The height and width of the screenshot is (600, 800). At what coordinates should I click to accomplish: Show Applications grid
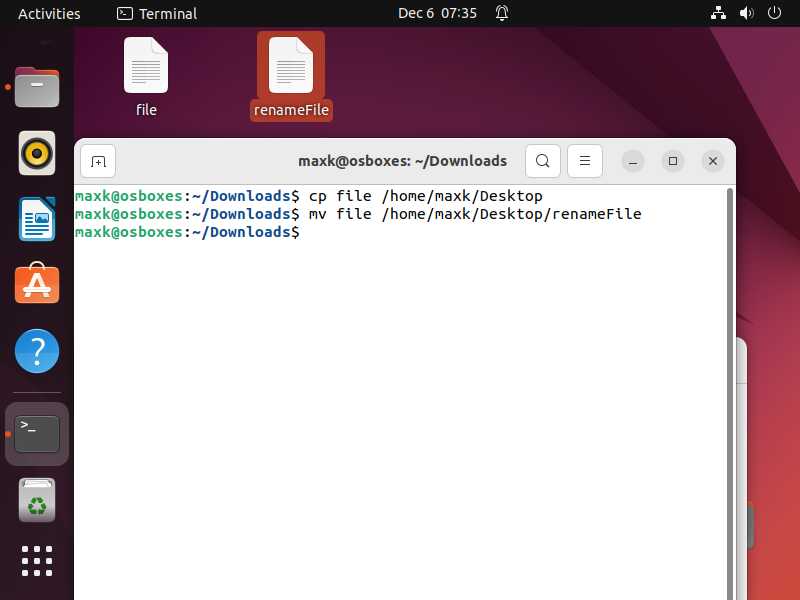click(37, 561)
